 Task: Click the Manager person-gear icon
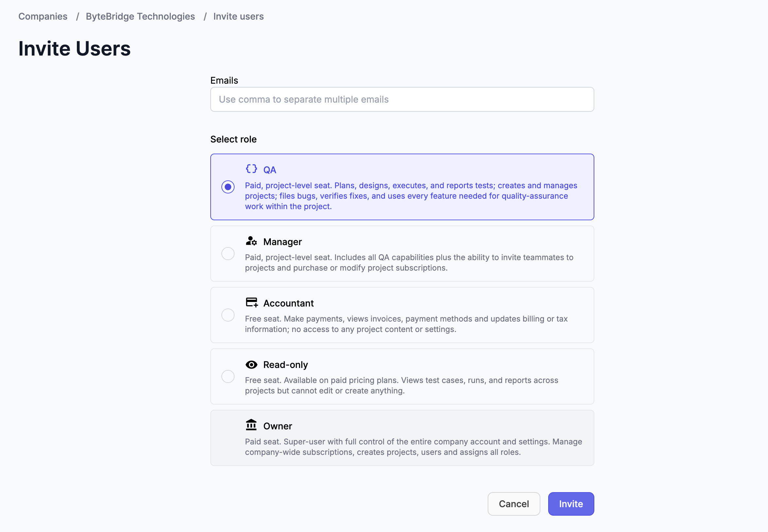coord(251,241)
